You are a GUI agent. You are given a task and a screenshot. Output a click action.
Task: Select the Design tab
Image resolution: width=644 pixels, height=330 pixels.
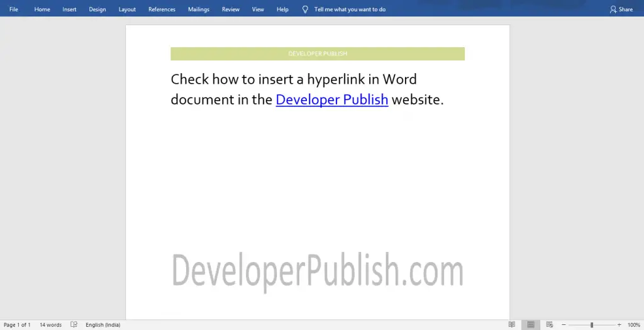(x=97, y=9)
